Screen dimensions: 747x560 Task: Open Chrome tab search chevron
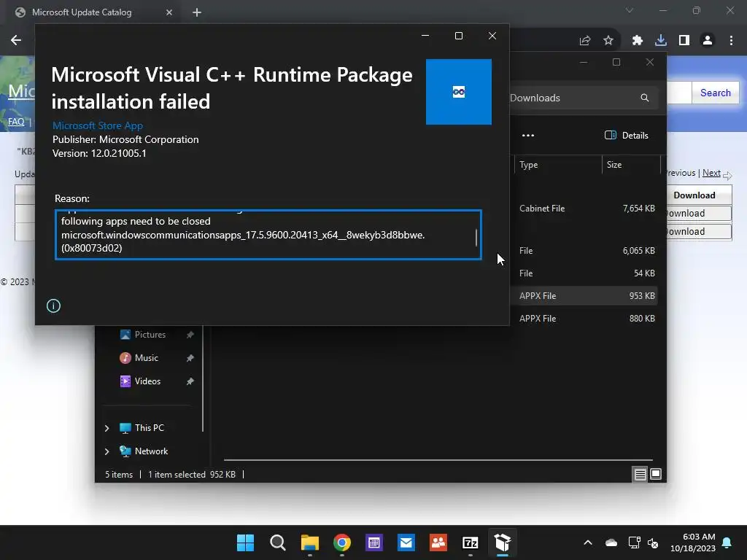[x=630, y=10]
